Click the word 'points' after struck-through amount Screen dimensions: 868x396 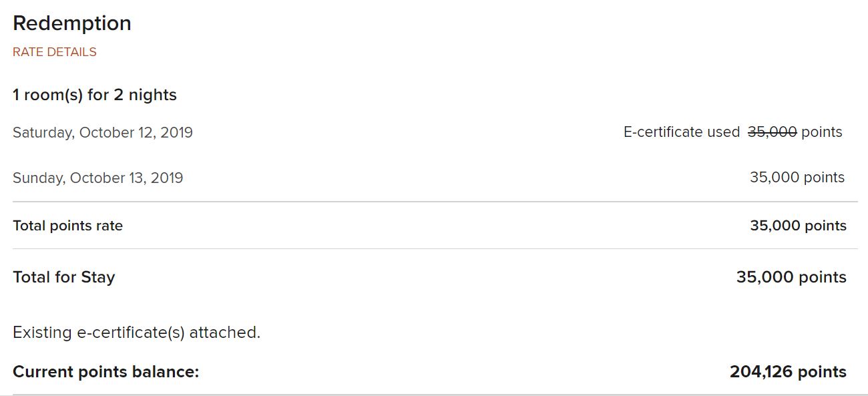tap(822, 132)
